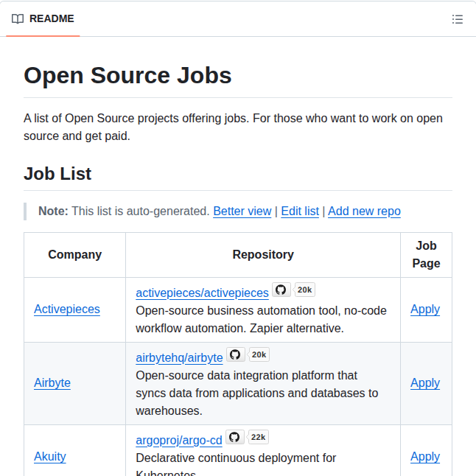This screenshot has height=476, width=476.
Task: Click the intro paragraph about Open Source projects
Action: pos(233,127)
